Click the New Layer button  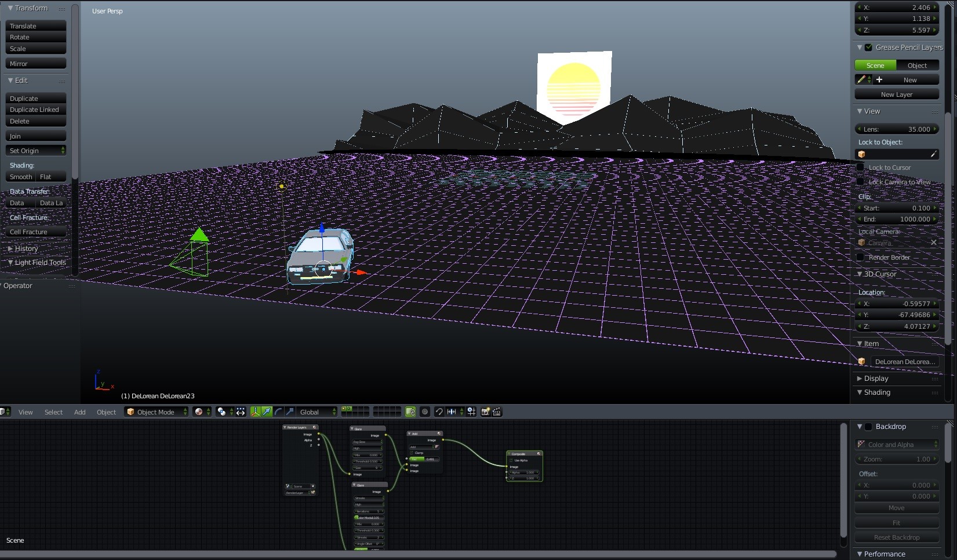click(896, 94)
